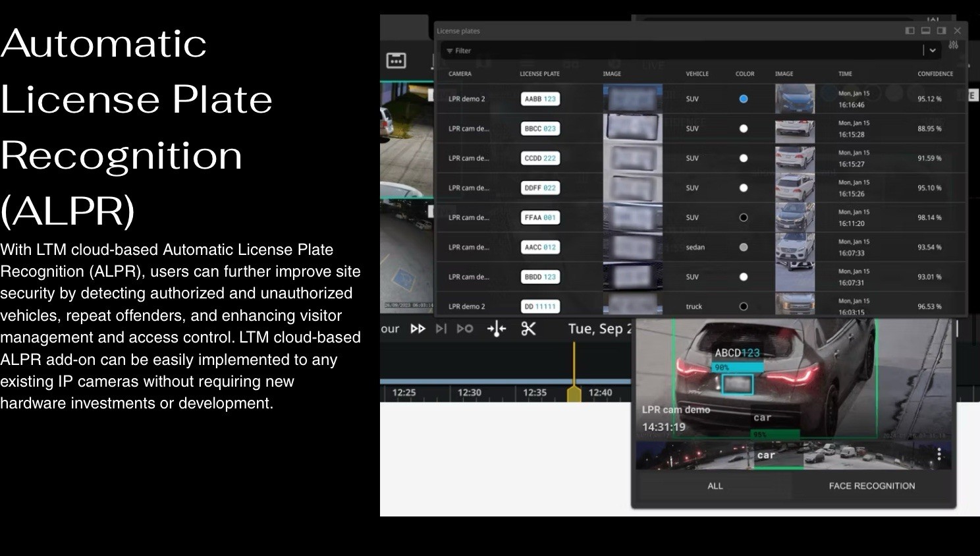Click the license plate DDFF 022
Screen dimensions: 980x556
(540, 188)
